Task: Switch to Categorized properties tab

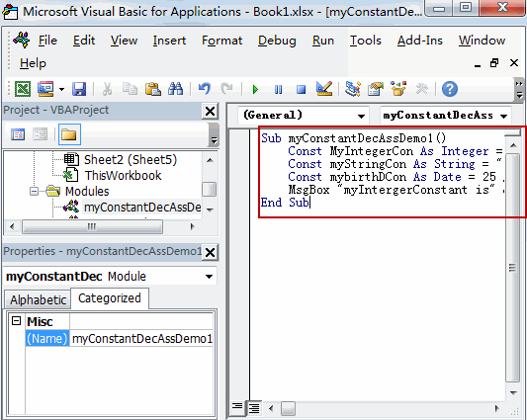Action: pyautogui.click(x=110, y=298)
